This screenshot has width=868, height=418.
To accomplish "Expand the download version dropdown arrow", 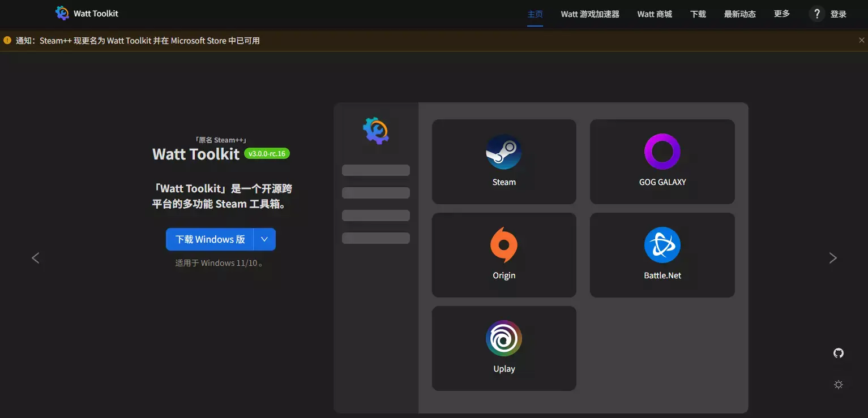I will 264,239.
